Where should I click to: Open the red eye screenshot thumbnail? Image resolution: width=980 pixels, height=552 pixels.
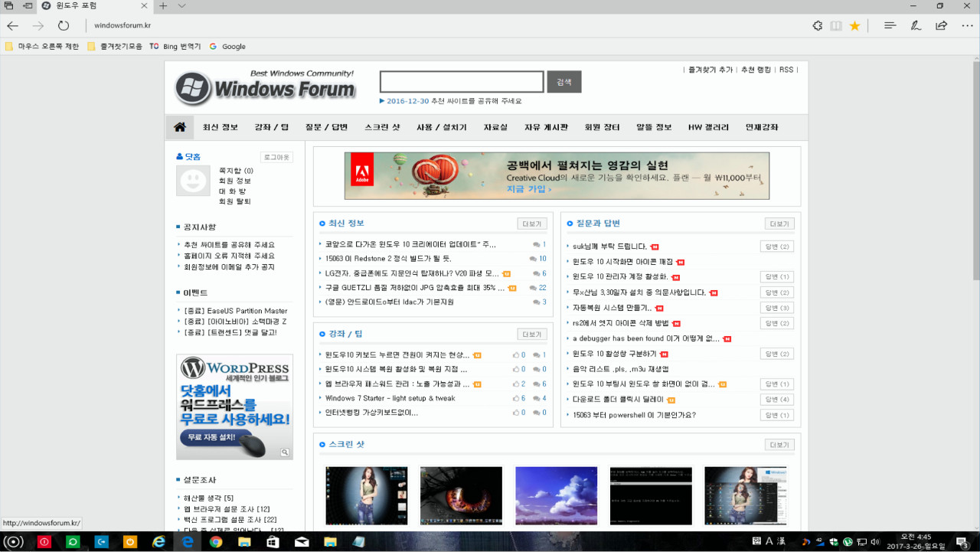coord(461,495)
